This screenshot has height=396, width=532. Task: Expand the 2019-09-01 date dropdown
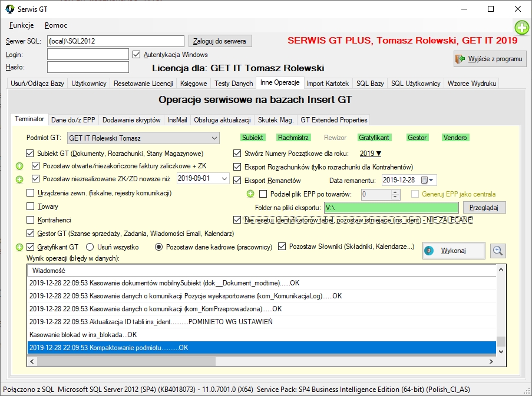click(x=224, y=178)
